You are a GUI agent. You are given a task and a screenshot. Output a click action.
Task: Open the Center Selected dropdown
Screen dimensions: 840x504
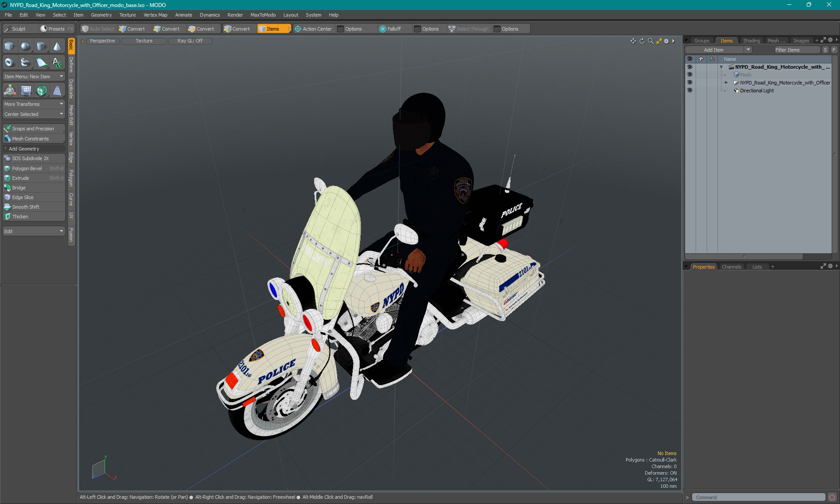coord(34,114)
